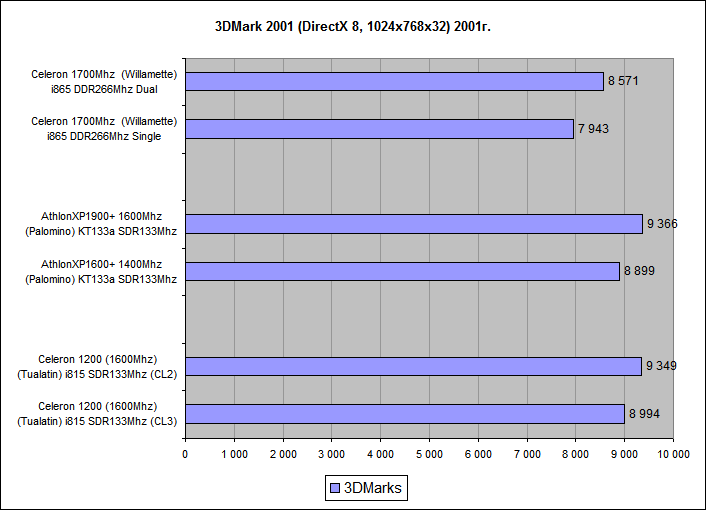Select the 9 349 Tualatin CL2 bar
706x510 pixels.
[413, 366]
